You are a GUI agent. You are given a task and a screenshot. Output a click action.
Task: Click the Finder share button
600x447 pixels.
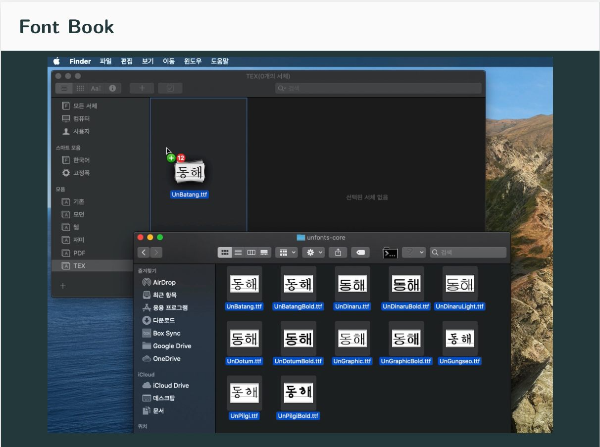338,253
